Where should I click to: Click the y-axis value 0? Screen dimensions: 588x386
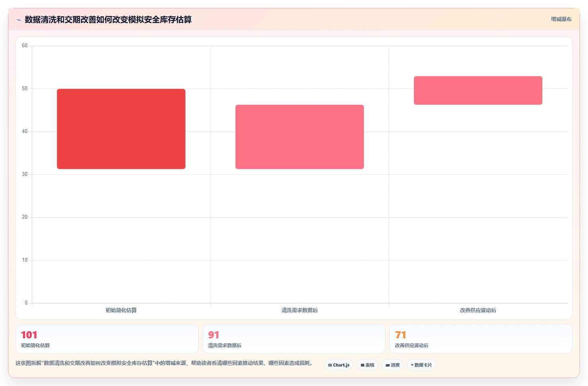tap(26, 303)
